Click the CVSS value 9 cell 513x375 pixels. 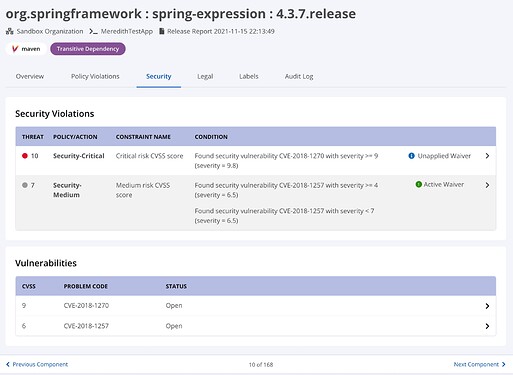click(24, 306)
